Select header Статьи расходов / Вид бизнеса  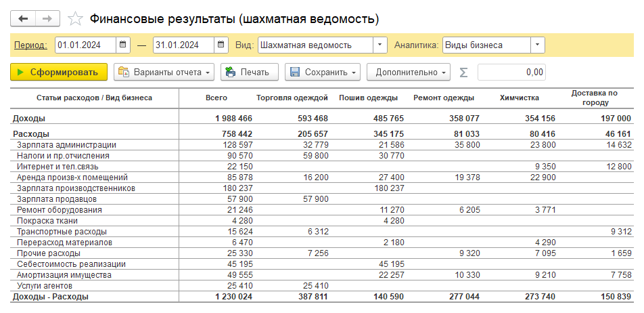point(95,98)
